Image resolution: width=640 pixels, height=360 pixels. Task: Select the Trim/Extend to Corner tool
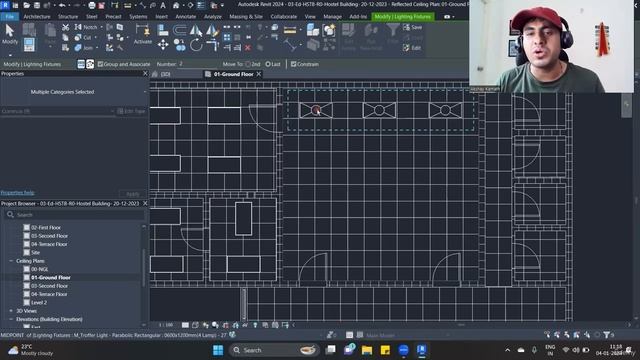[x=212, y=44]
